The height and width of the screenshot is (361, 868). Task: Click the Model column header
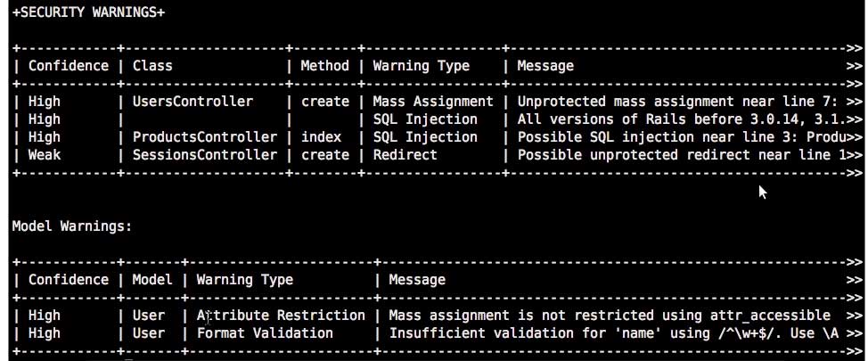click(x=152, y=280)
